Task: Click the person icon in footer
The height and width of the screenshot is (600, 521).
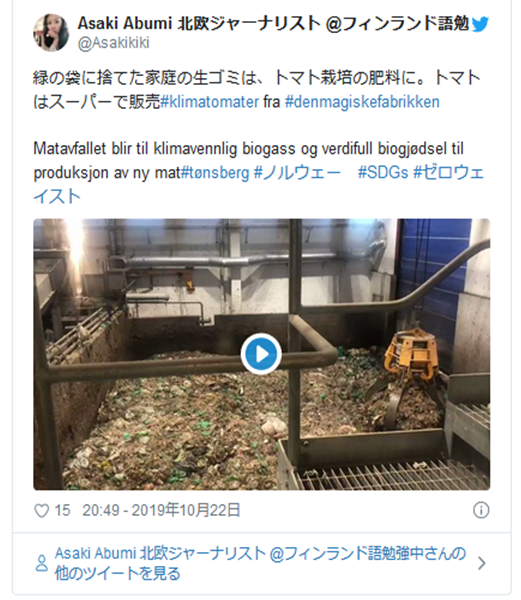Action: coord(41,563)
